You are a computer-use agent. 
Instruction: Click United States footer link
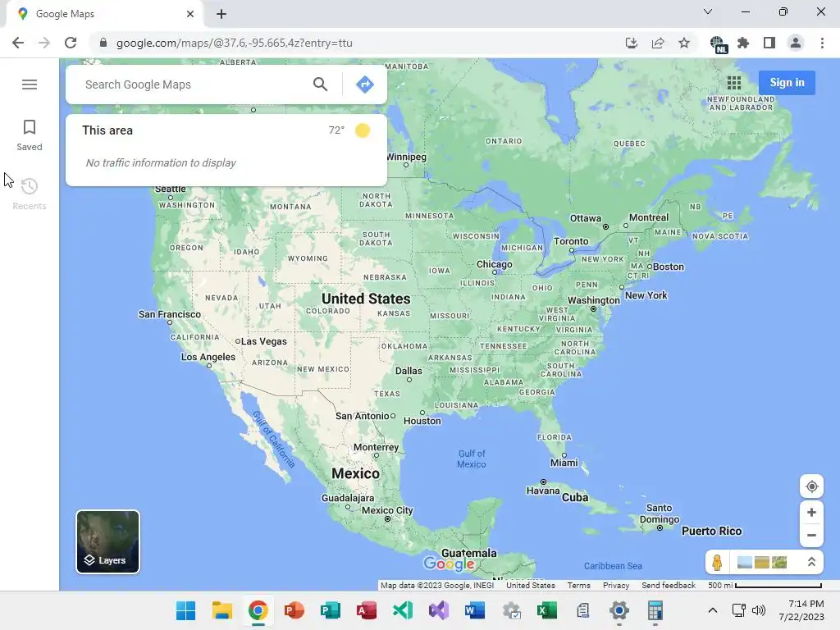[x=531, y=586]
